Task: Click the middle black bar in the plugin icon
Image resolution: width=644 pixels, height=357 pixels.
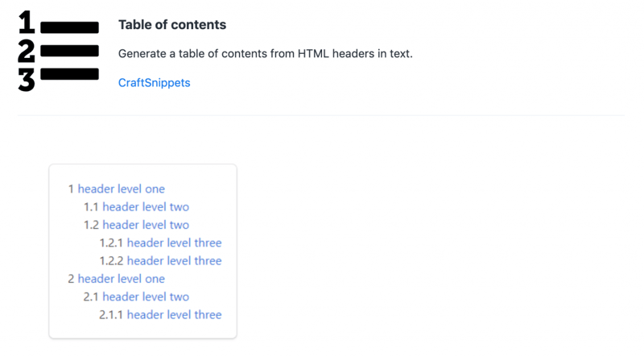Action: pos(69,52)
